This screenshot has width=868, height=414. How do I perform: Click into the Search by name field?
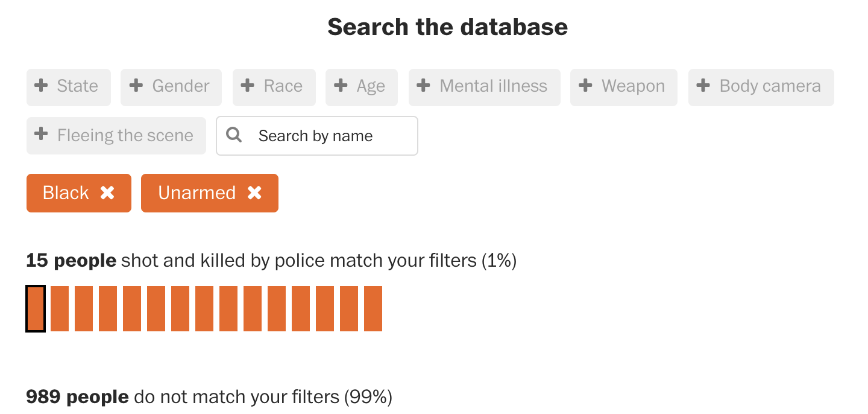pyautogui.click(x=325, y=136)
